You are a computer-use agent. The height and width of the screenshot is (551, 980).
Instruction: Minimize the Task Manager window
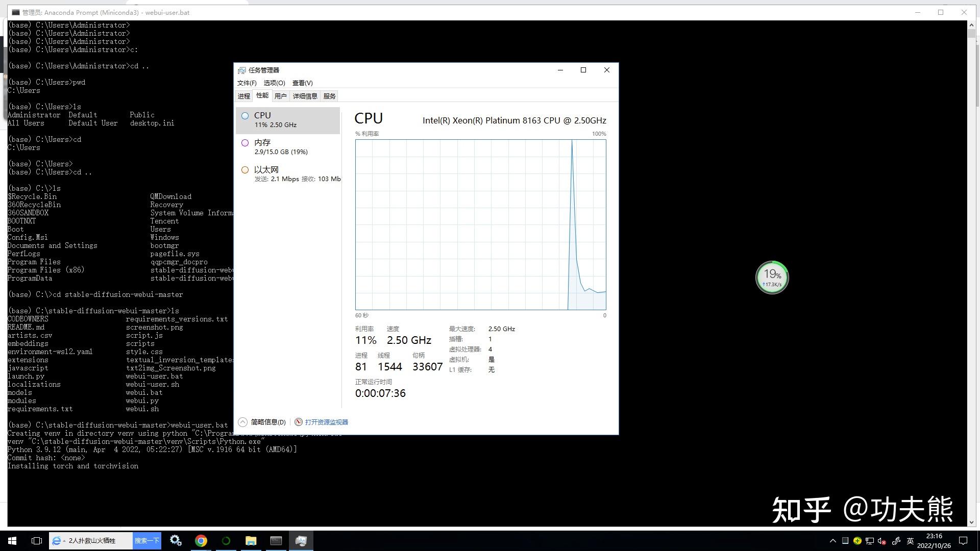(560, 70)
